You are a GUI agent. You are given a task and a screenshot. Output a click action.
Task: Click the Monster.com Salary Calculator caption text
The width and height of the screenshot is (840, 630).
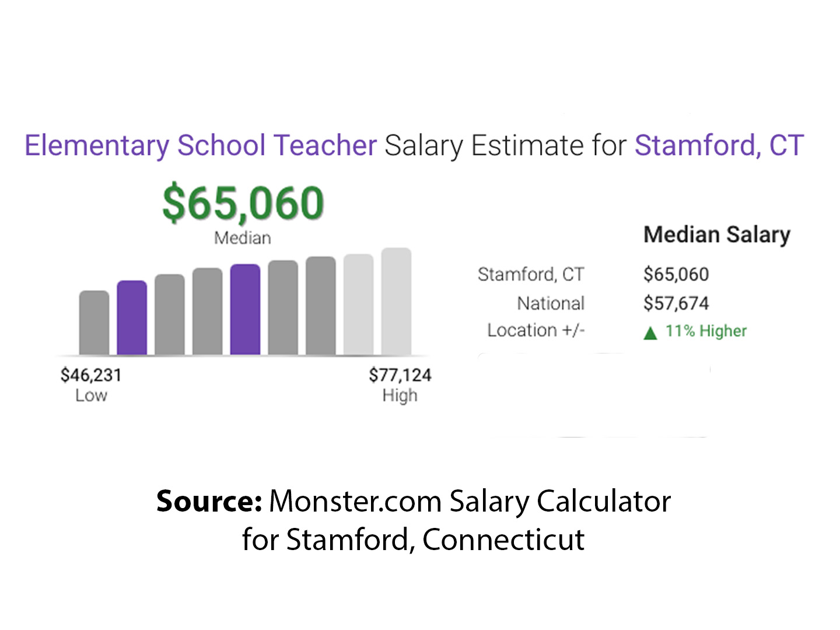470,501
